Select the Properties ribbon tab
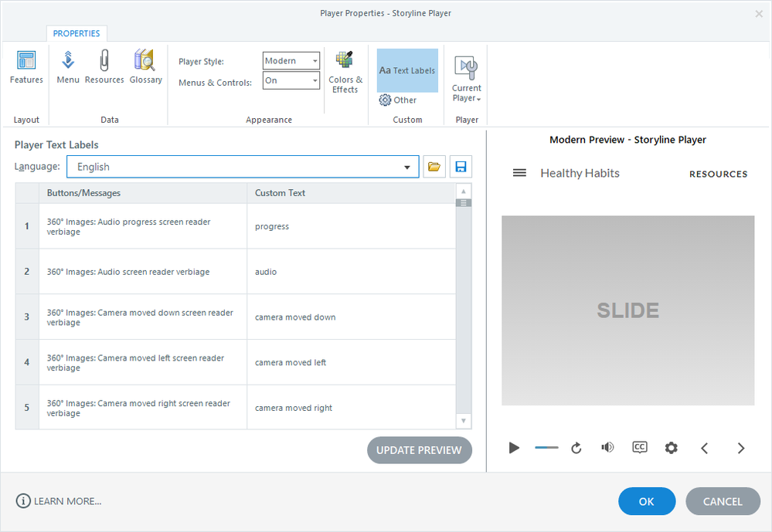 (77, 34)
